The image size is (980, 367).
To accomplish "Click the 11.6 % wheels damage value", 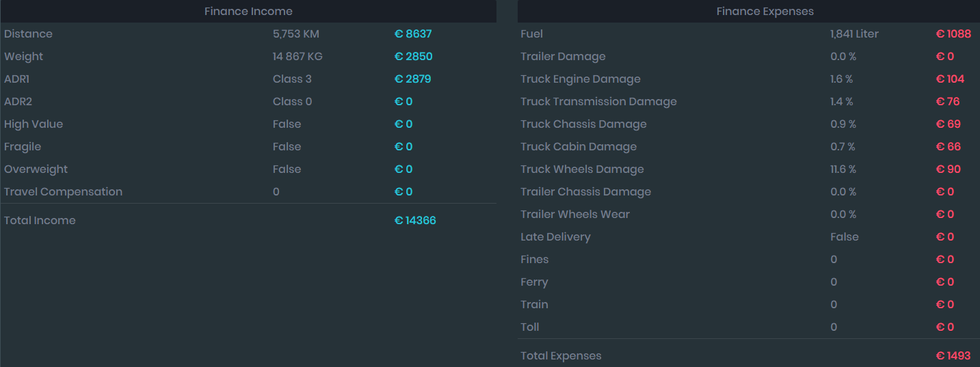I will (844, 169).
